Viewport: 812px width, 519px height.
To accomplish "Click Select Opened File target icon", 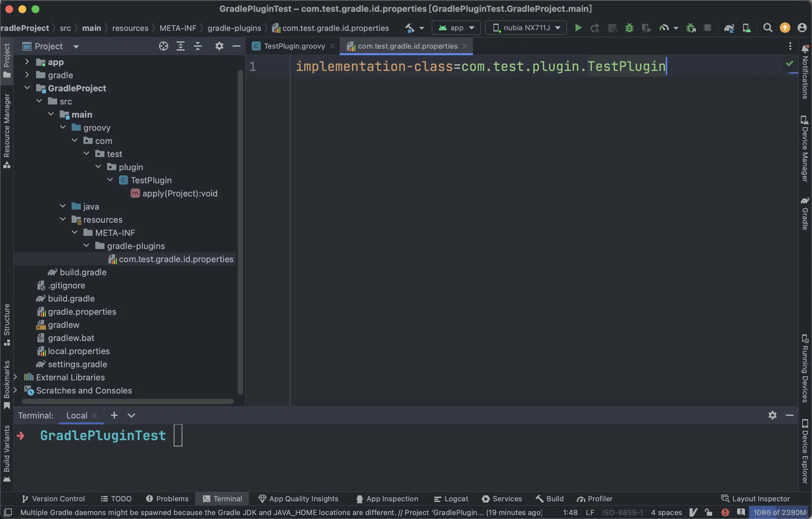I will tap(164, 46).
